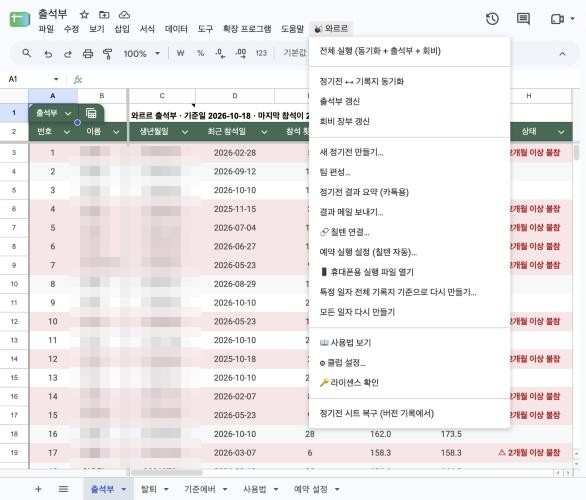Add a new sheet with plus
Screen dimensions: 586x500
pyautogui.click(x=38, y=489)
